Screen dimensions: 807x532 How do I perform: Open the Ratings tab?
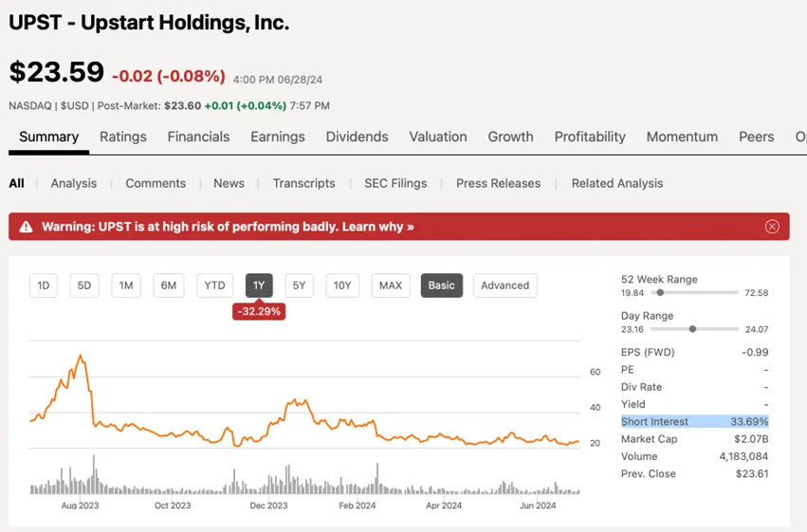[123, 137]
